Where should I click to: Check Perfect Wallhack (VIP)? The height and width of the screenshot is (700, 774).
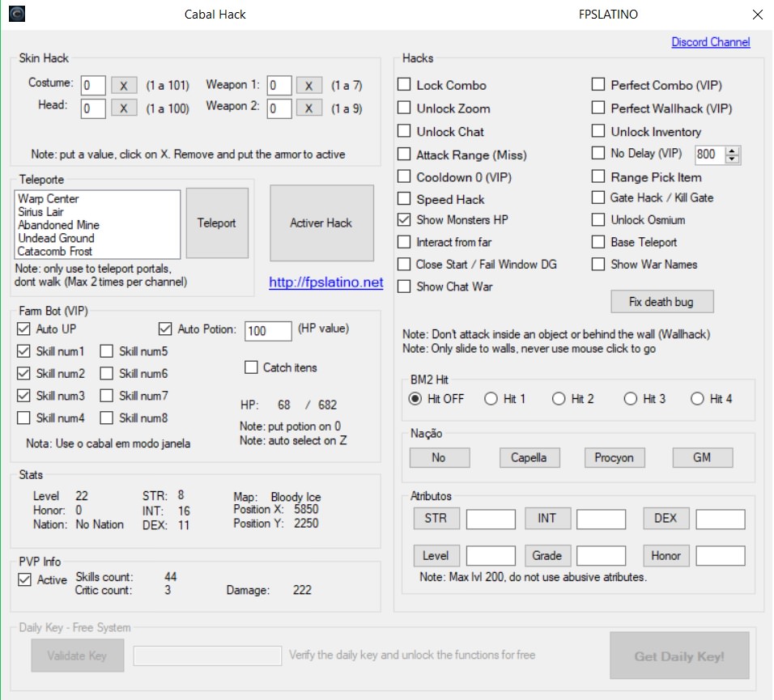(598, 108)
